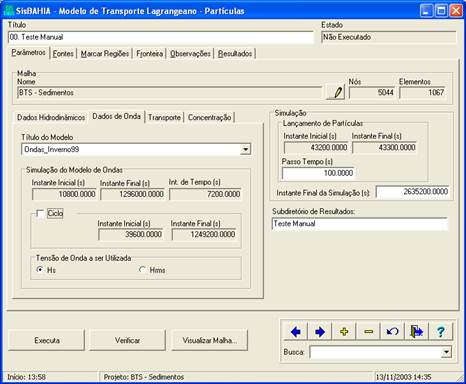
Task: Click the Passo Tempo field
Action: 318,173
